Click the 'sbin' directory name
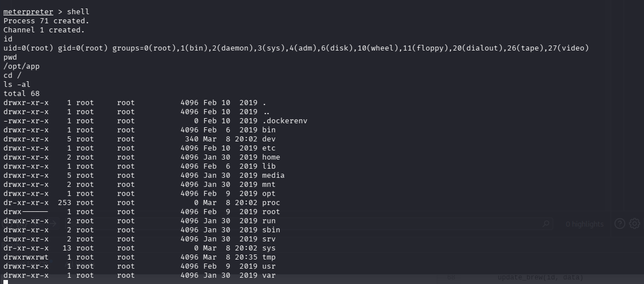Screen dimensions: 644x284 coord(271,229)
